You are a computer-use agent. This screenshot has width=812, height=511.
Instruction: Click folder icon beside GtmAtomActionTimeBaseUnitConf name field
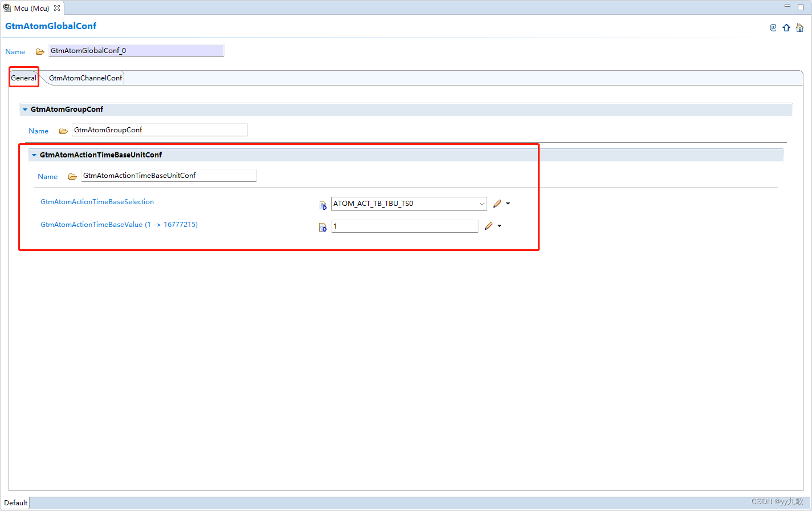tap(72, 176)
